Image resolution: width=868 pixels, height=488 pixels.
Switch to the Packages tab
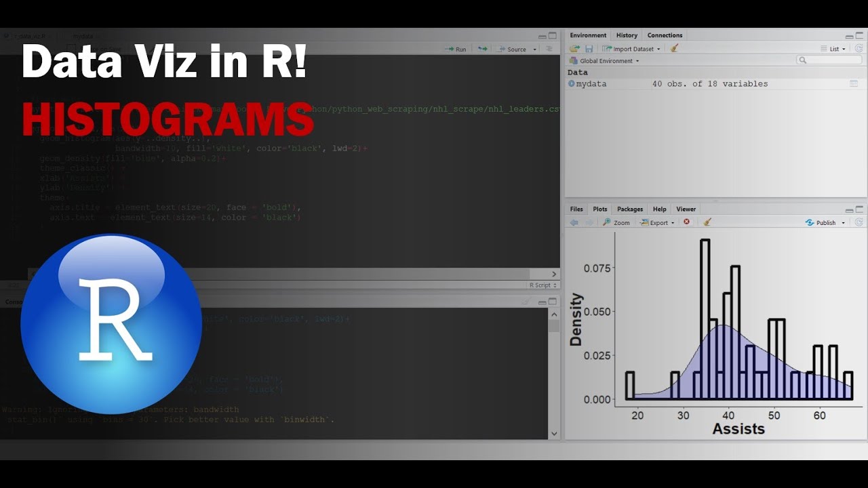coord(630,209)
